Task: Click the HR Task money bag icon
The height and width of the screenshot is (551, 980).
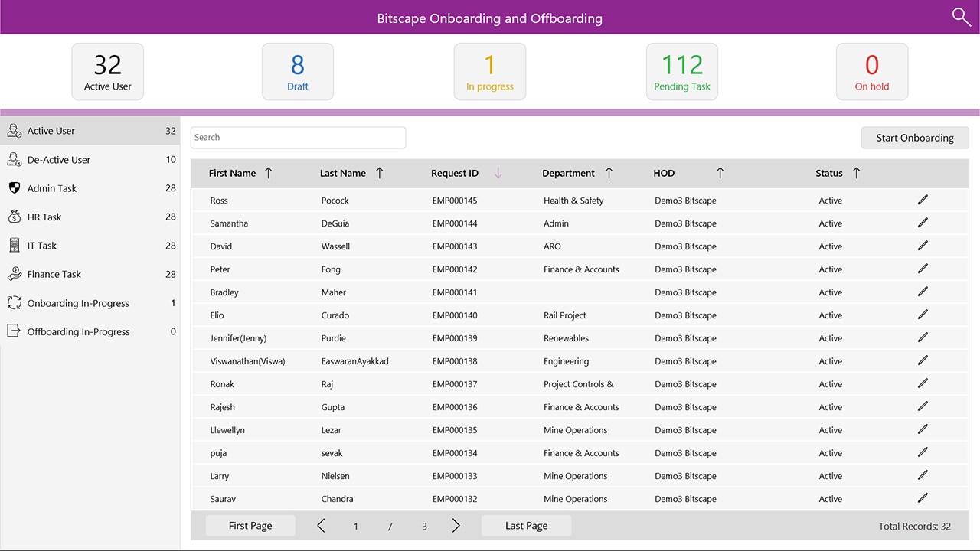Action: 14,217
